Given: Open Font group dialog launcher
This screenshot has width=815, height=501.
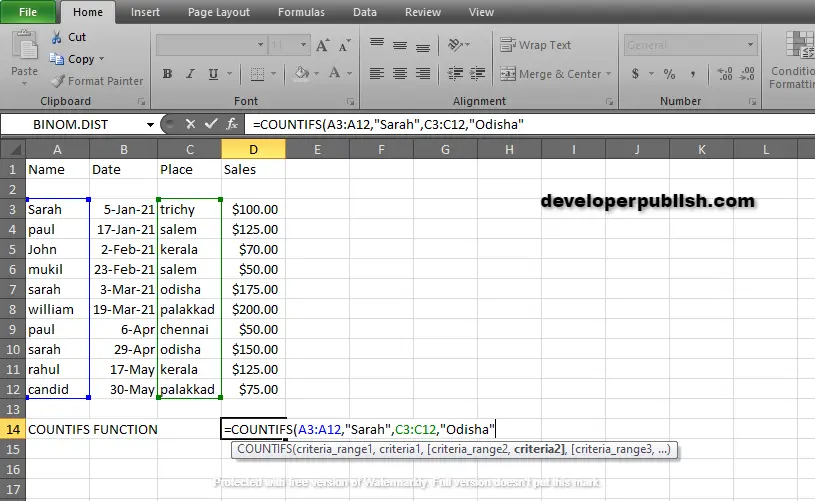Looking at the screenshot, I should click(x=351, y=102).
